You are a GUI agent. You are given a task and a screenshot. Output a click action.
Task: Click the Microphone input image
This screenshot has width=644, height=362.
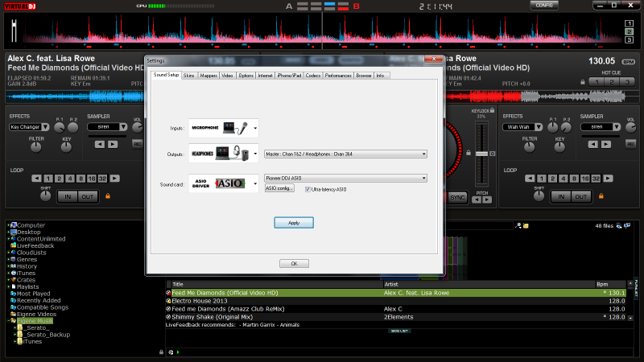point(220,127)
